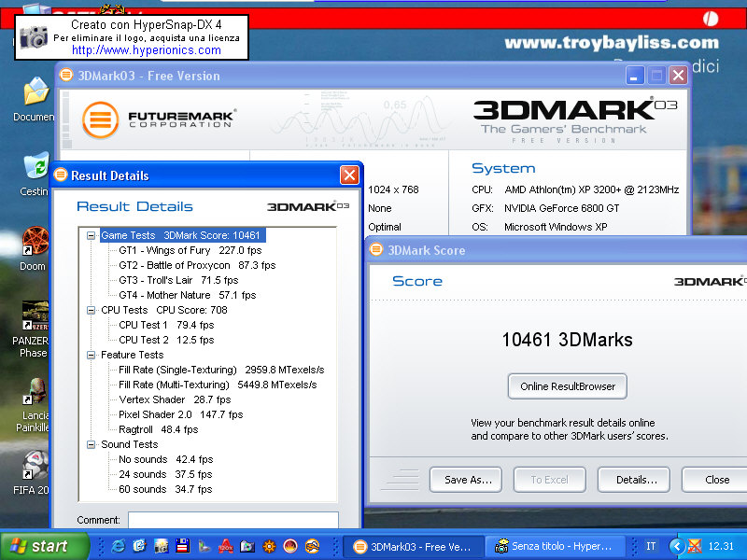Select the Pixel Shader 2.0 row

tap(180, 414)
